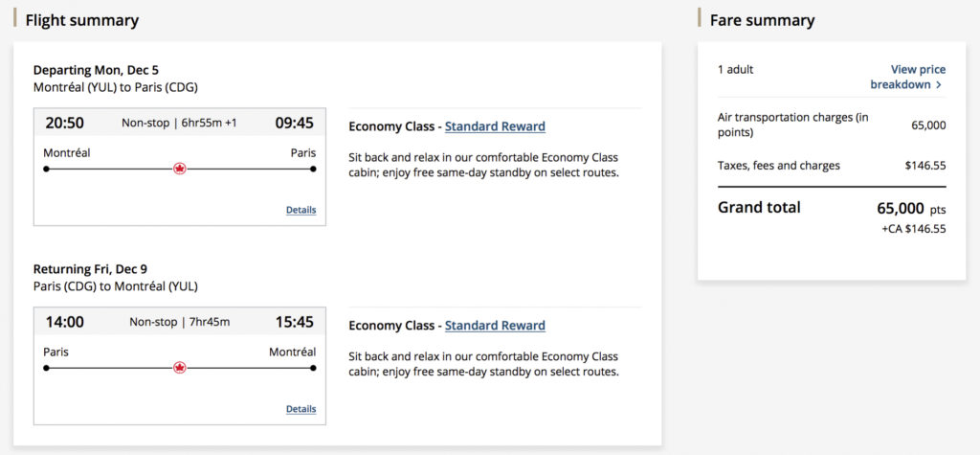Click the 65,000 pts grand total
This screenshot has width=980, height=455.
point(911,208)
